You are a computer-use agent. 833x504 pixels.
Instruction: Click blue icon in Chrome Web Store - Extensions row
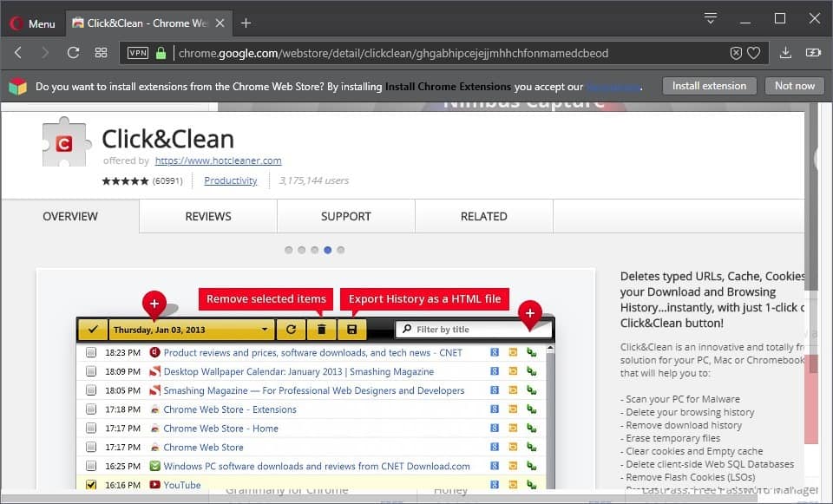tap(495, 409)
